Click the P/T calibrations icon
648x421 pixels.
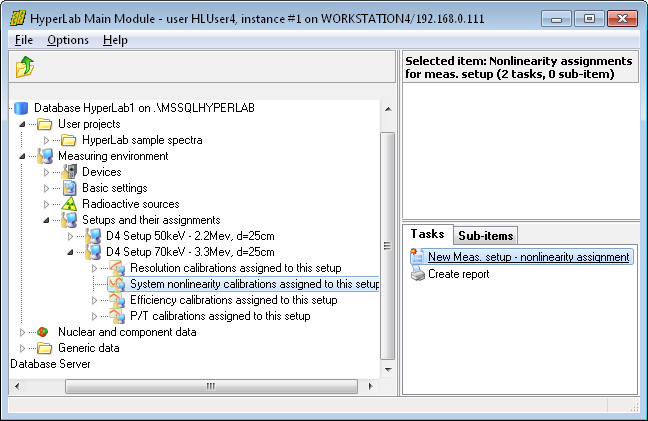coord(117,316)
